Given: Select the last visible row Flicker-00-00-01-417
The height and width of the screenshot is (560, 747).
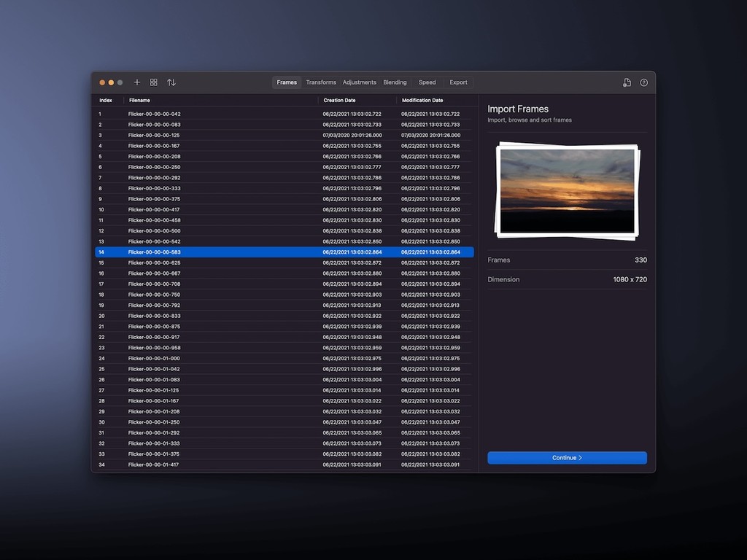Looking at the screenshot, I should [x=154, y=464].
